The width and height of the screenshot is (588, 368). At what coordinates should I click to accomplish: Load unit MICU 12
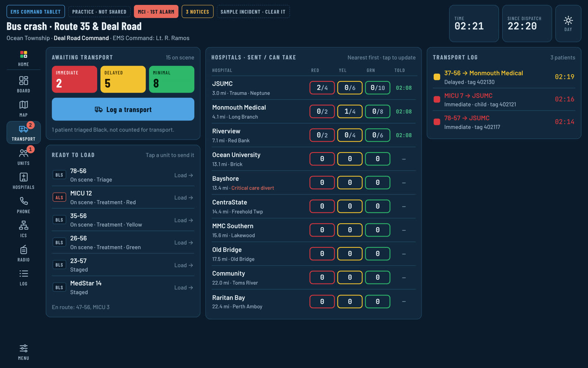point(123,198)
